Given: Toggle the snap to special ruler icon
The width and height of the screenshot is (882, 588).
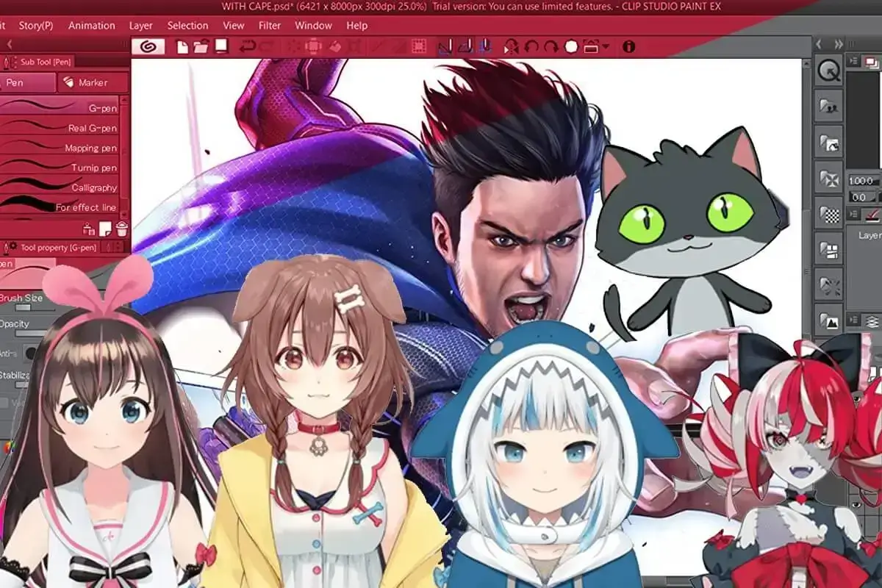Looking at the screenshot, I should (x=465, y=47).
